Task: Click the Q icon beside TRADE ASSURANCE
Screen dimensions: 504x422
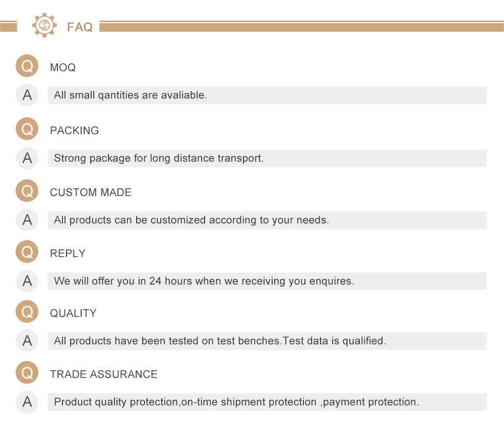Action: (x=27, y=373)
